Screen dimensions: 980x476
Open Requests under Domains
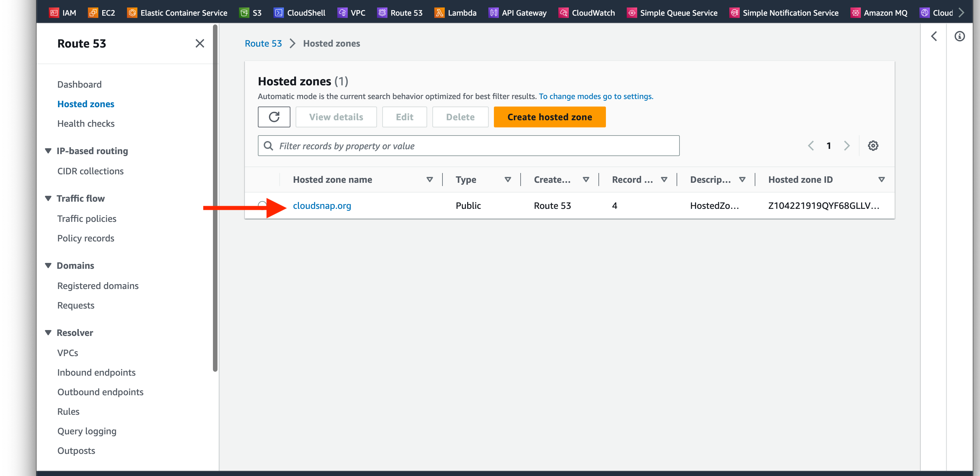(76, 305)
